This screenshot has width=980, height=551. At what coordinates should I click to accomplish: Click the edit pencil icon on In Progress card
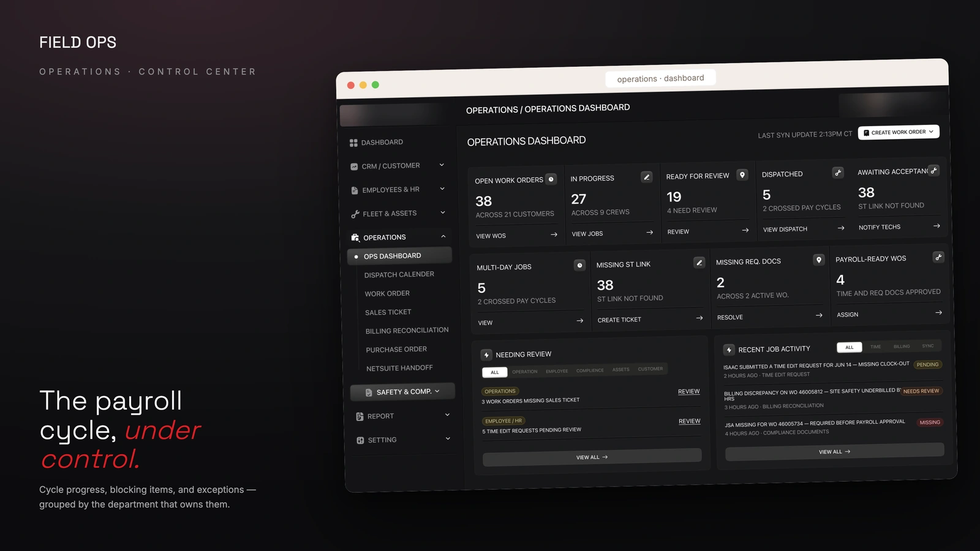point(646,177)
